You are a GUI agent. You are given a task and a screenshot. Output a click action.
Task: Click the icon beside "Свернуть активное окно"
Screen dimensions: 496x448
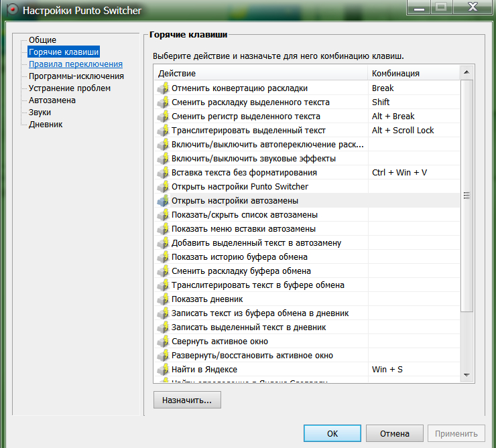(x=163, y=342)
